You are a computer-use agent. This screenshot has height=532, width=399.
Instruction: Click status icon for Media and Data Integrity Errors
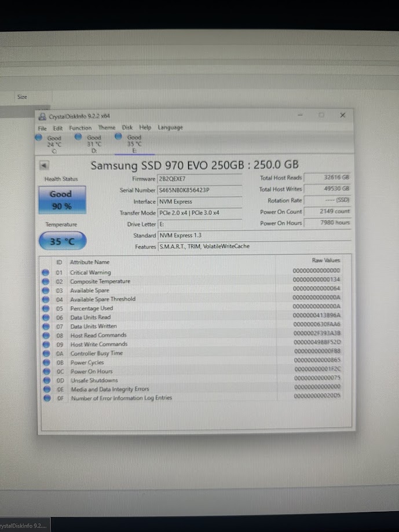point(47,389)
